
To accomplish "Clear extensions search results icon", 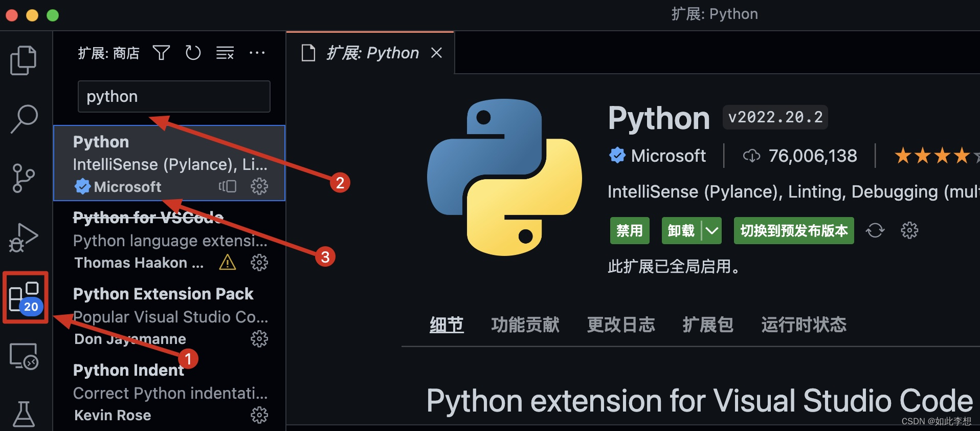I will coord(225,53).
